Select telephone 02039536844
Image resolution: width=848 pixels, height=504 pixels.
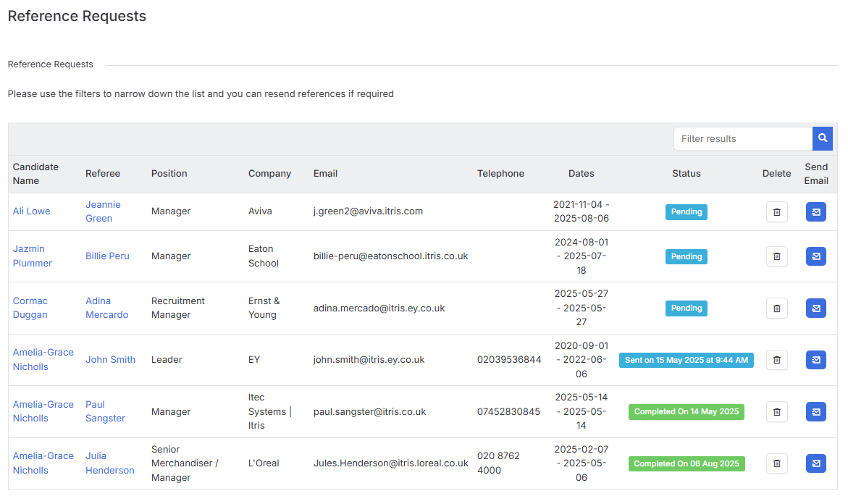pyautogui.click(x=509, y=359)
